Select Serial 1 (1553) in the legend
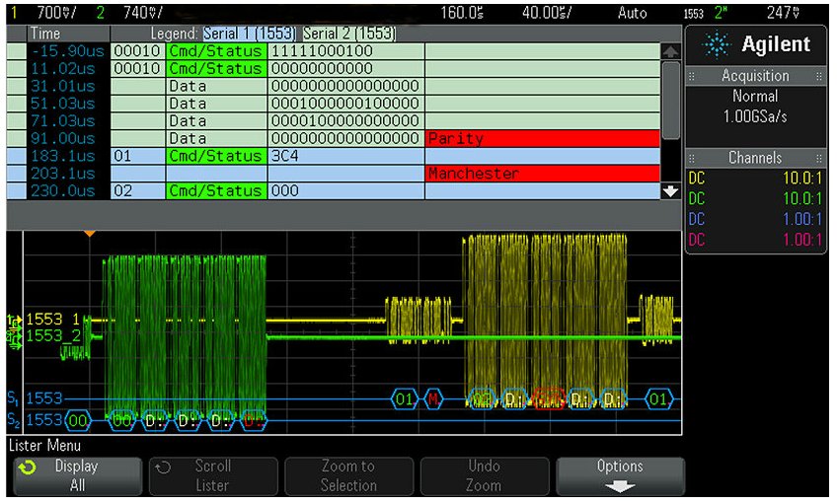The height and width of the screenshot is (504, 837). (x=250, y=34)
